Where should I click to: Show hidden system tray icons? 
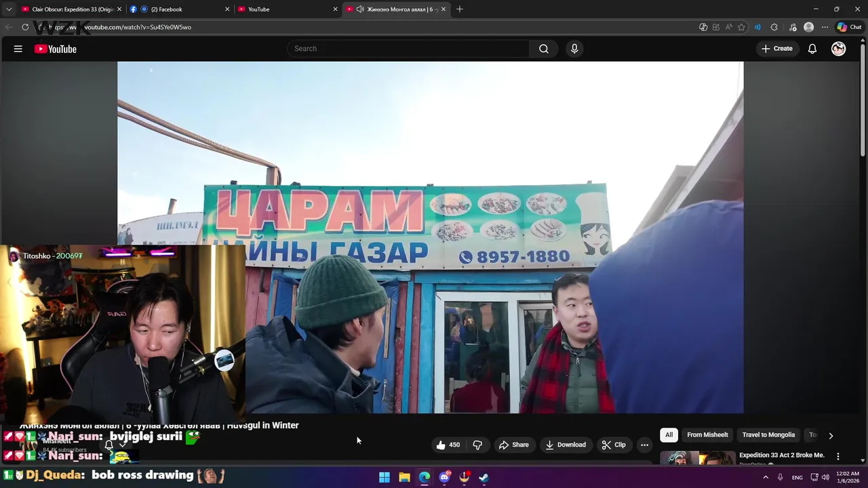(x=766, y=477)
